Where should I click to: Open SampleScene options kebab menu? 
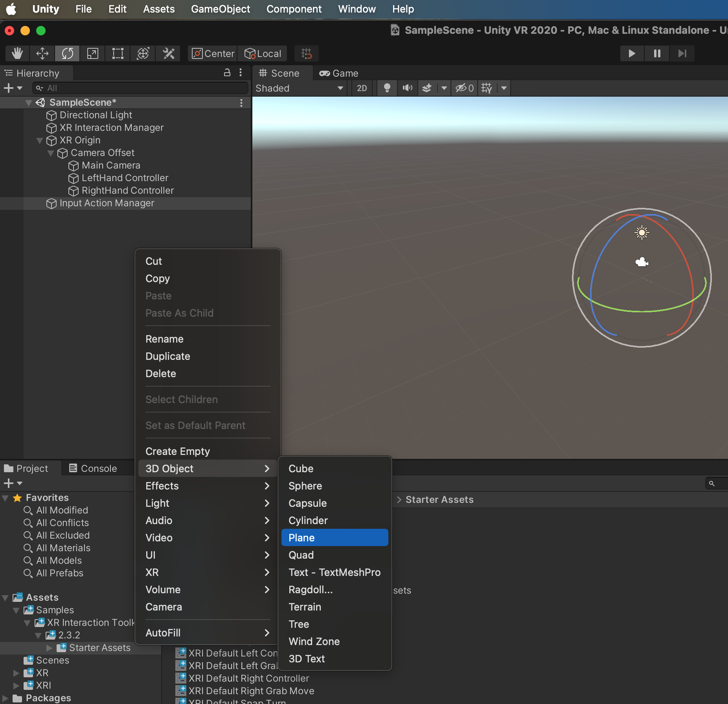point(241,103)
